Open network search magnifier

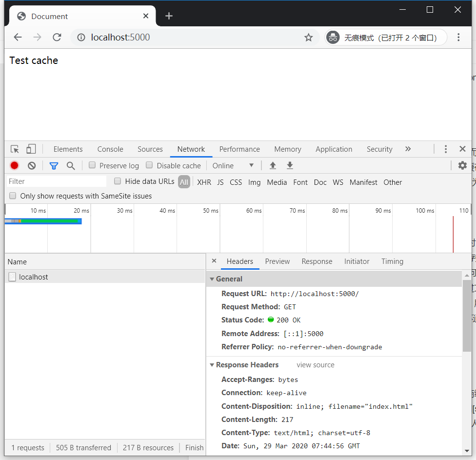[x=71, y=166]
